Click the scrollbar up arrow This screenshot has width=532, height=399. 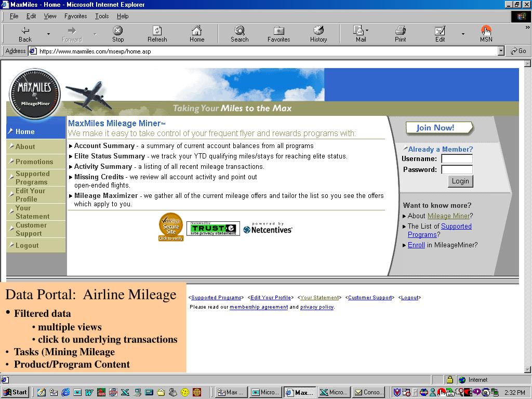click(528, 64)
